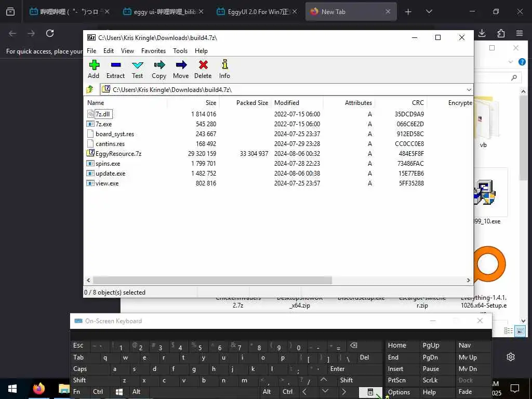Select the view.exe file icon

coord(90,183)
